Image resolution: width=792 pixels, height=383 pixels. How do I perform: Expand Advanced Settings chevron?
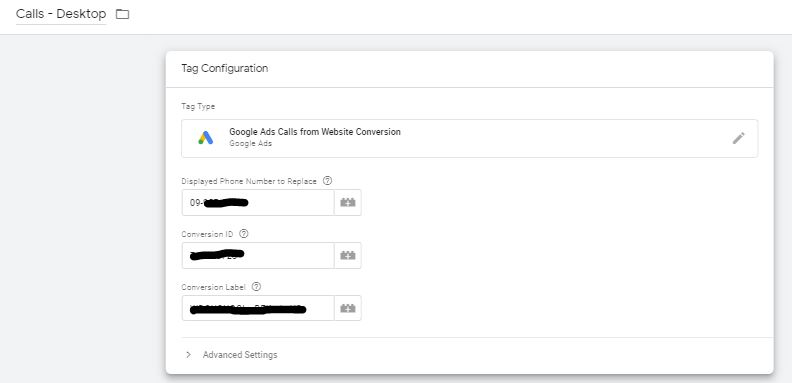[188, 355]
